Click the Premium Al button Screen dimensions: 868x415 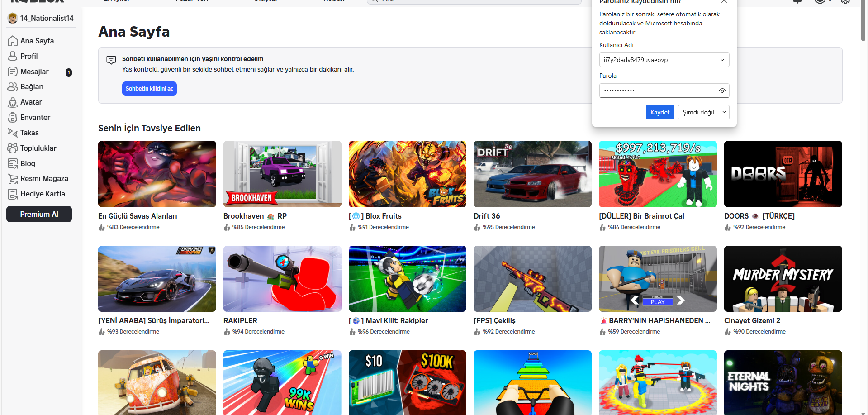pyautogui.click(x=39, y=214)
